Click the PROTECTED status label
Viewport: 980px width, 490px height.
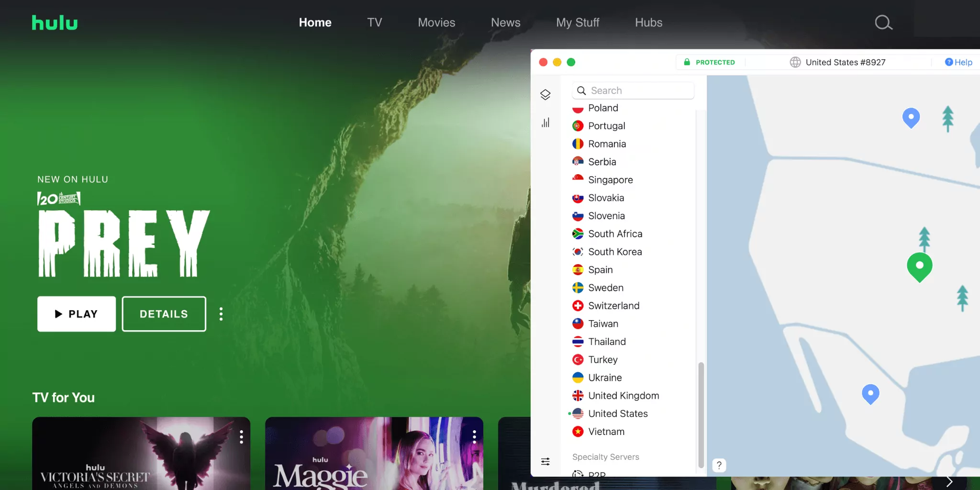pyautogui.click(x=715, y=62)
